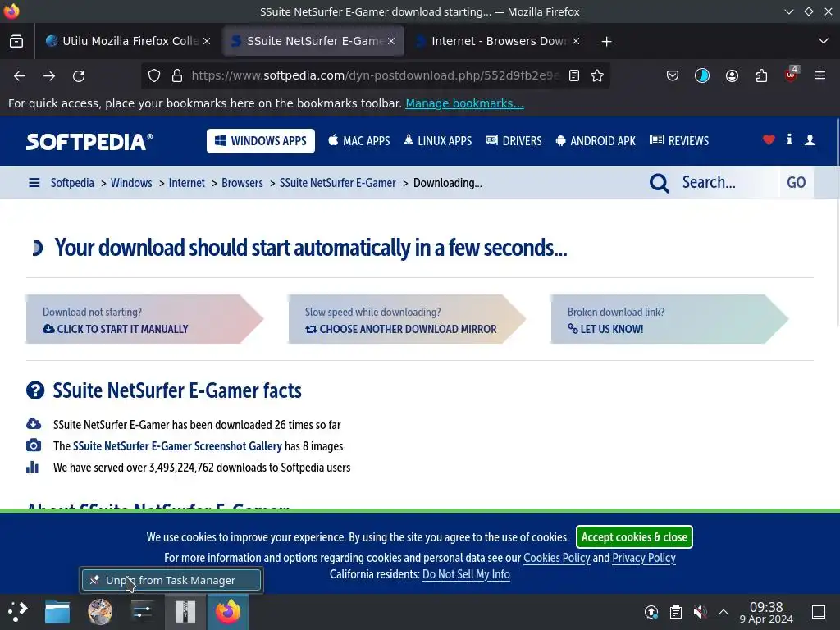Click the Softpedia search magnifier icon
The width and height of the screenshot is (840, 630).
pos(659,183)
